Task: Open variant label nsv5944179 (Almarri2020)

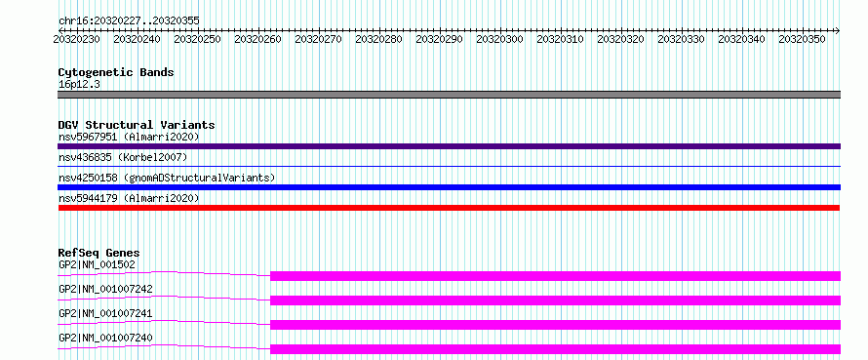Action: 129,198
